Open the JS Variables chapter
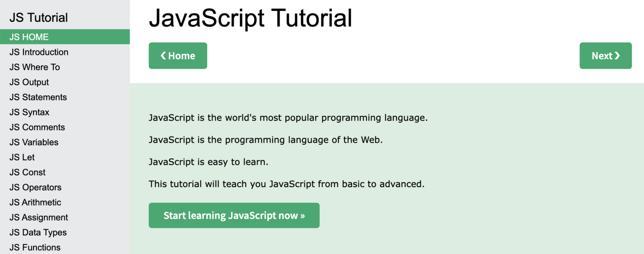 point(34,143)
